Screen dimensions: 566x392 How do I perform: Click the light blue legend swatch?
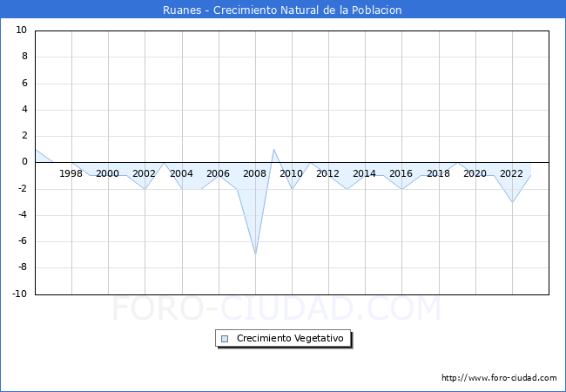coord(225,339)
